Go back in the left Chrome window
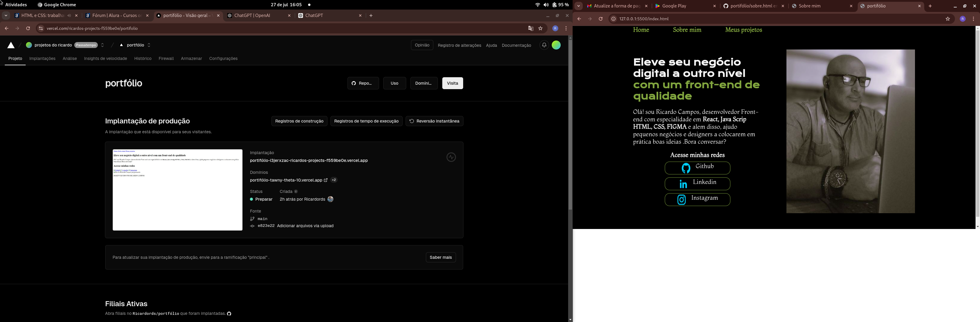The height and width of the screenshot is (322, 980). (7, 29)
